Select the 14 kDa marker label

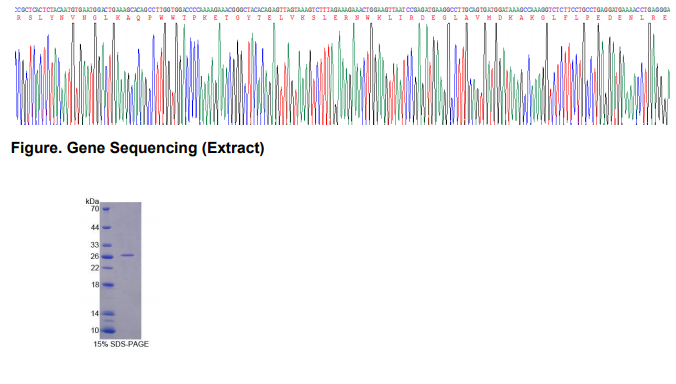coord(95,314)
